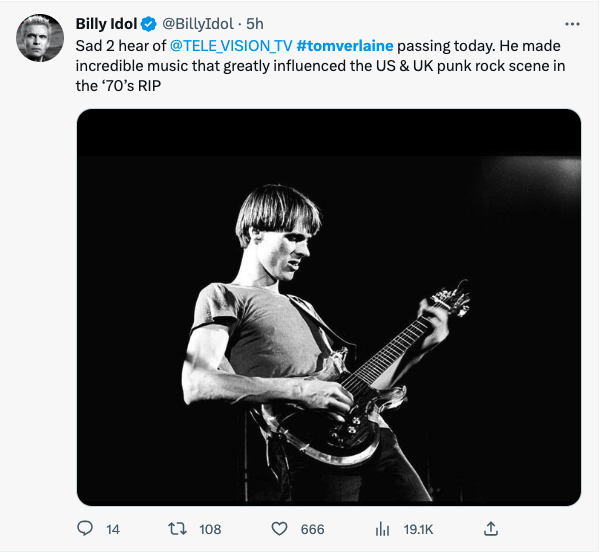Viewport: 602px width, 552px height.
Task: Click the 19.1K views count
Action: (x=418, y=529)
